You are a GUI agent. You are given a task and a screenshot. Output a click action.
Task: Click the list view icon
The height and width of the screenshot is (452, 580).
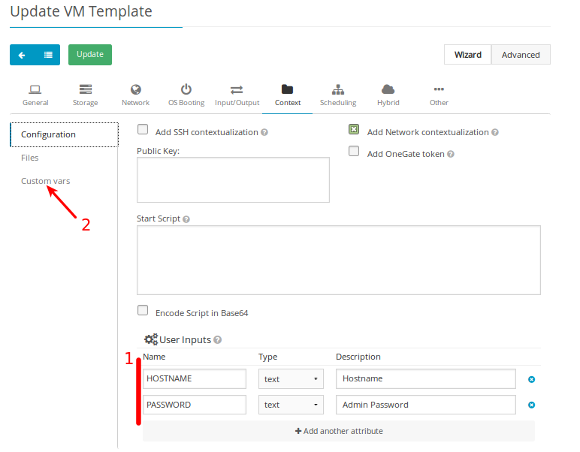[48, 55]
